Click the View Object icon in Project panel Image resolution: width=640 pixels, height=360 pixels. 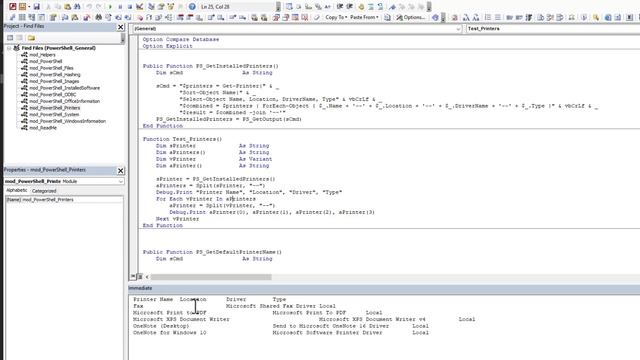point(19,38)
